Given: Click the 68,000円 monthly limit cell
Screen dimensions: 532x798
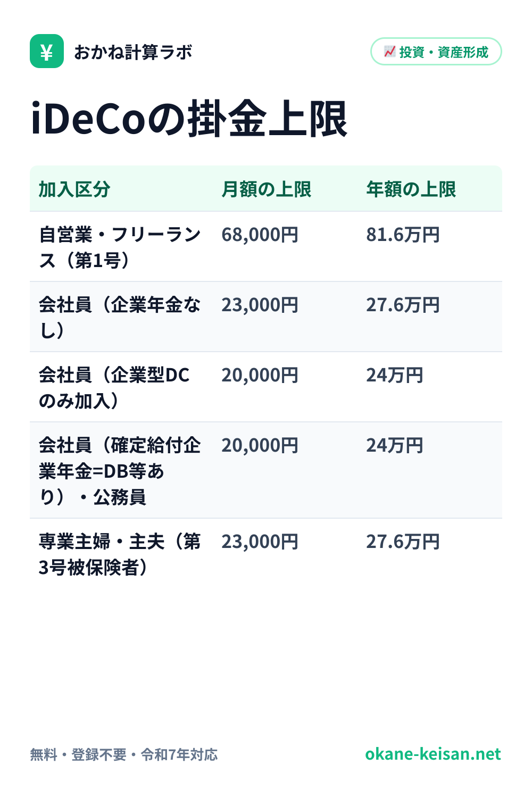Looking at the screenshot, I should click(260, 235).
